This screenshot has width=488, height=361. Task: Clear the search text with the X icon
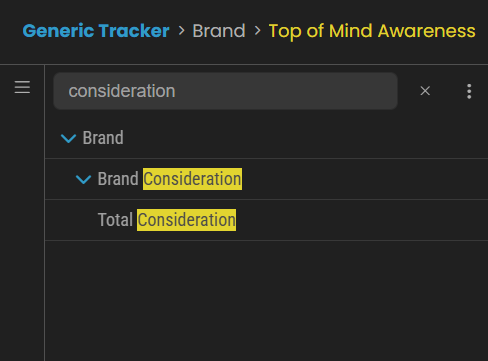click(x=425, y=91)
